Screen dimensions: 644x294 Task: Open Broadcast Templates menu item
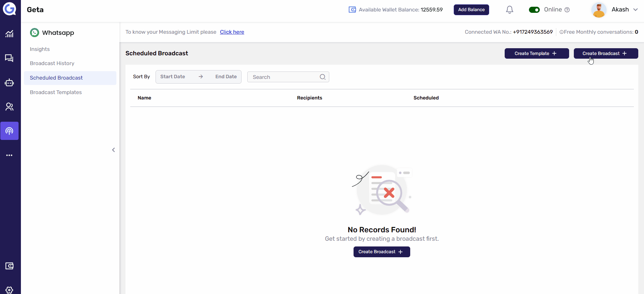56,92
